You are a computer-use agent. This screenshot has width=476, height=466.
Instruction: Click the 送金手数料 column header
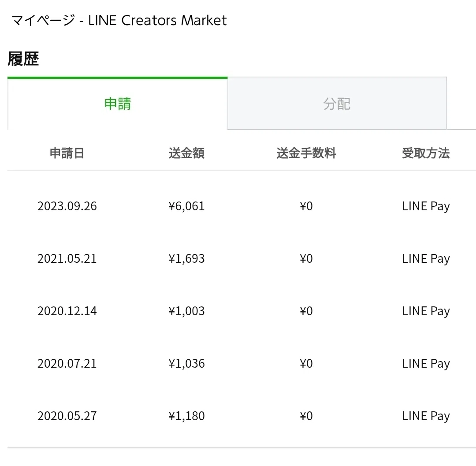(x=306, y=153)
